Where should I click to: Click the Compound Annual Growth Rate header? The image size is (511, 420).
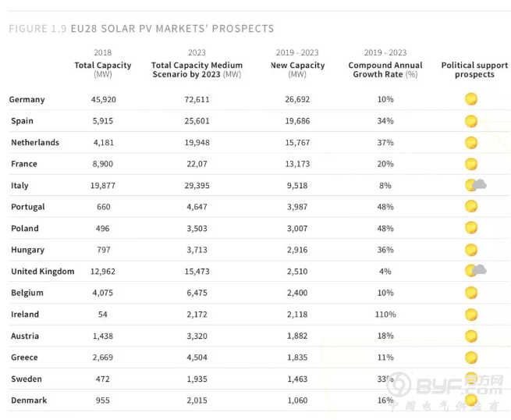(x=385, y=64)
